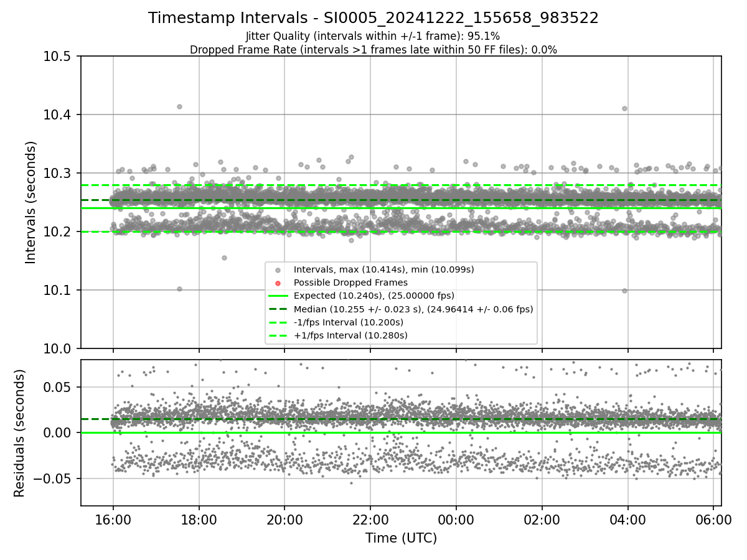Viewport: 747px width, 560px height.
Task: Click the low outlier point near 10.1s just before 04:00
Action: point(624,291)
